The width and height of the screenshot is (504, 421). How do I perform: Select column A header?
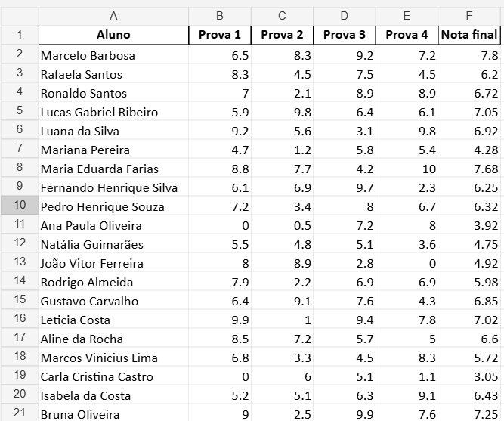(x=113, y=16)
